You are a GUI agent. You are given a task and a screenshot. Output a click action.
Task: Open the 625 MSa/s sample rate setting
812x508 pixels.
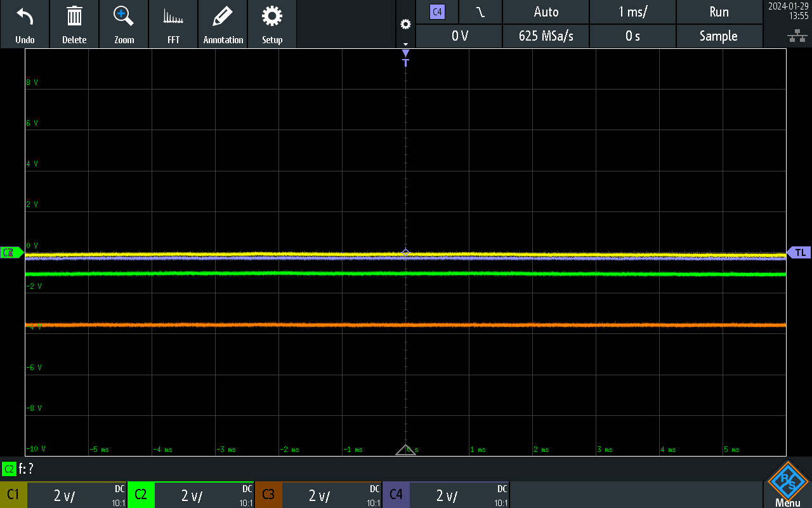click(x=546, y=36)
